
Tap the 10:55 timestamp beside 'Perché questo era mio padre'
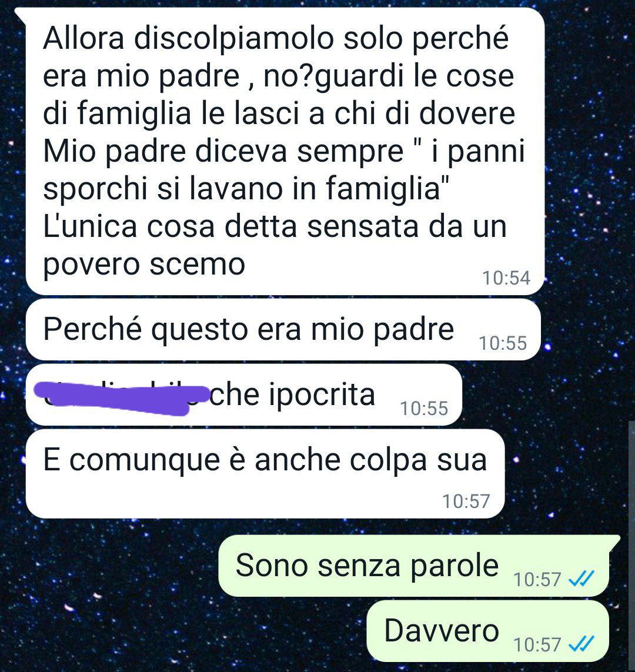(503, 343)
